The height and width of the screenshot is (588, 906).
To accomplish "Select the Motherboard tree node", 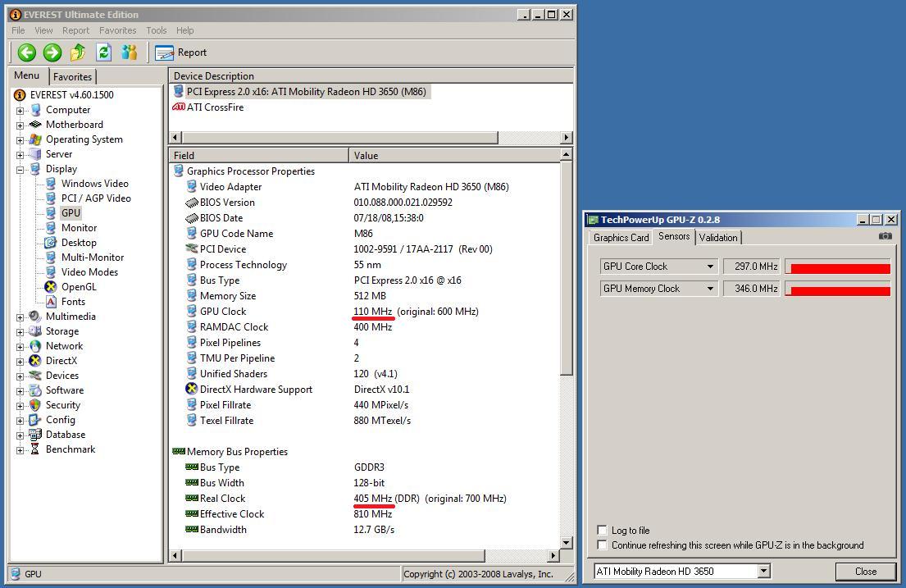I will pyautogui.click(x=75, y=125).
